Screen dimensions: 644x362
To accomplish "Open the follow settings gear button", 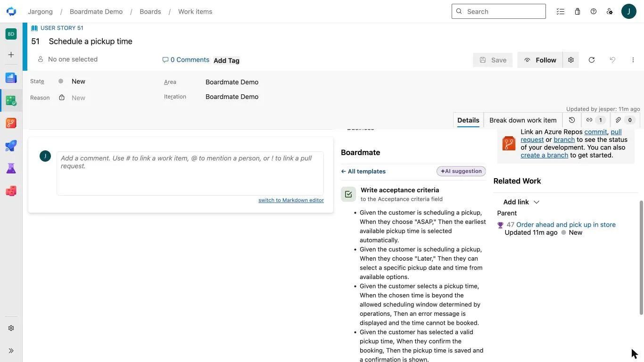I will click(571, 60).
